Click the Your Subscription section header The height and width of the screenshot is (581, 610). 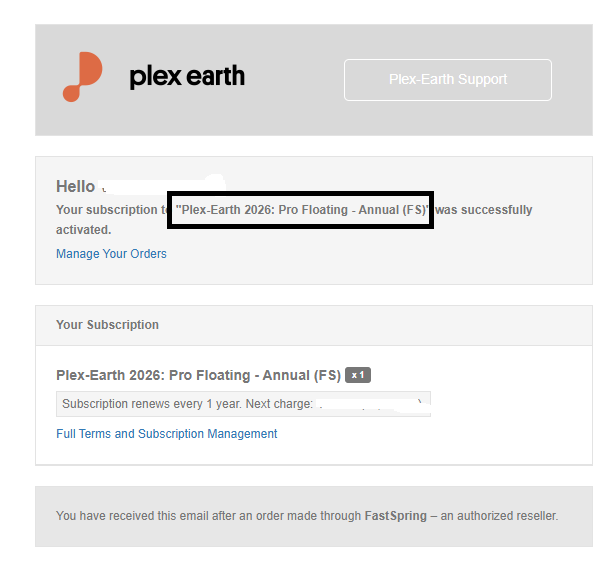(107, 325)
